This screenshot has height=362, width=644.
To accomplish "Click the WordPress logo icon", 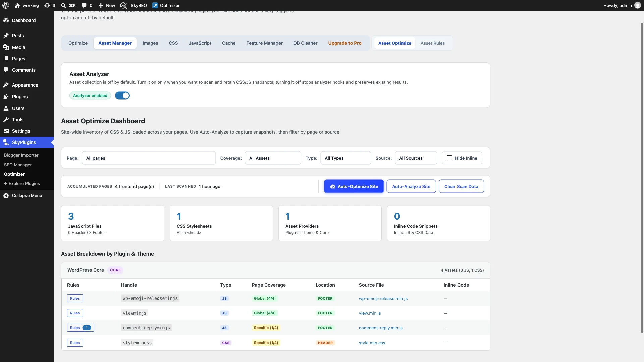I will [x=6, y=5].
